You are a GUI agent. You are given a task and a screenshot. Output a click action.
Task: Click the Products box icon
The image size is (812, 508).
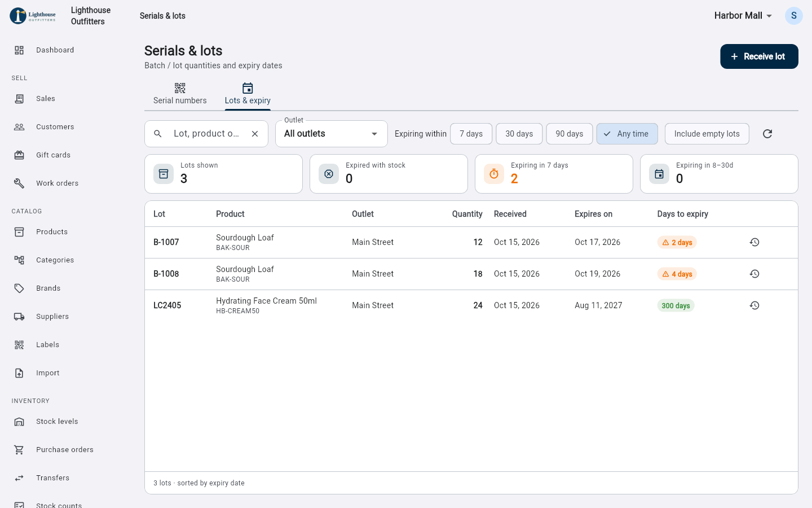(x=19, y=232)
